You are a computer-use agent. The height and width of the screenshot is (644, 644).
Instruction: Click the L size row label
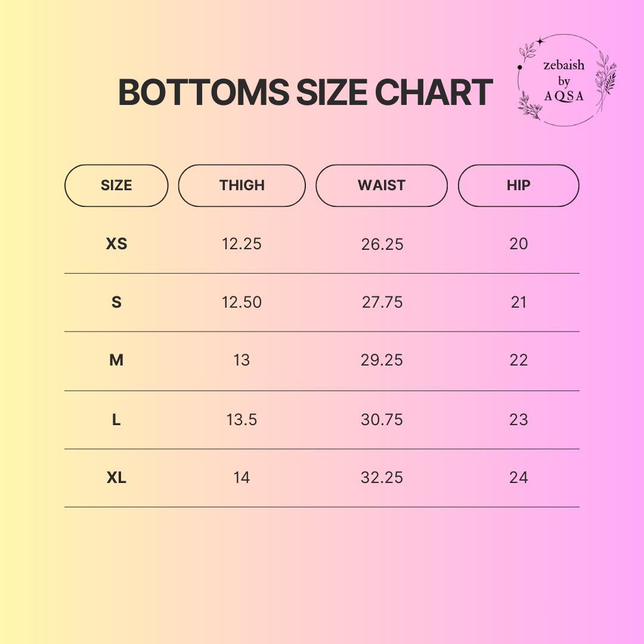(116, 420)
